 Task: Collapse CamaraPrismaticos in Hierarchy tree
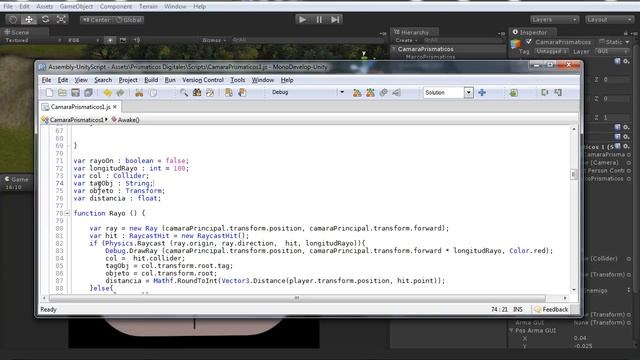click(394, 49)
